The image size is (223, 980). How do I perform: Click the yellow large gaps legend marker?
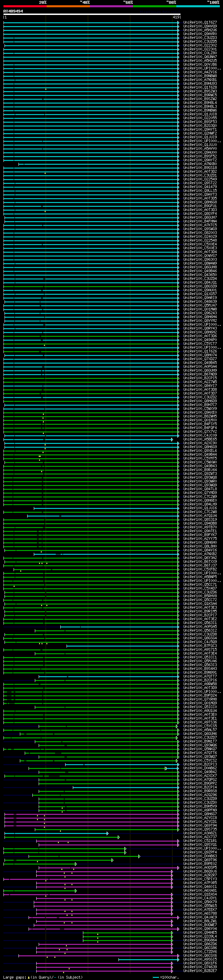click(x=29, y=977)
